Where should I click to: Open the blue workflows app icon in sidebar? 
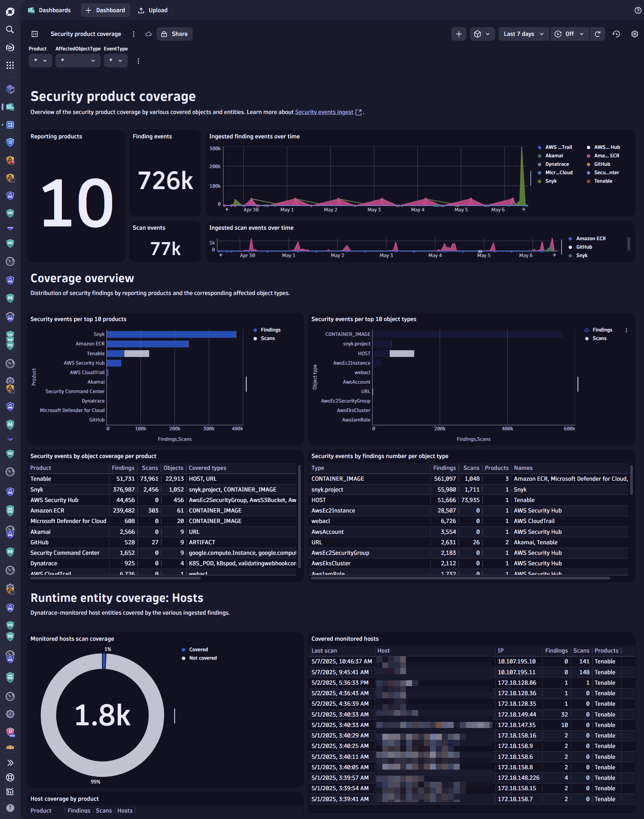pos(10,125)
